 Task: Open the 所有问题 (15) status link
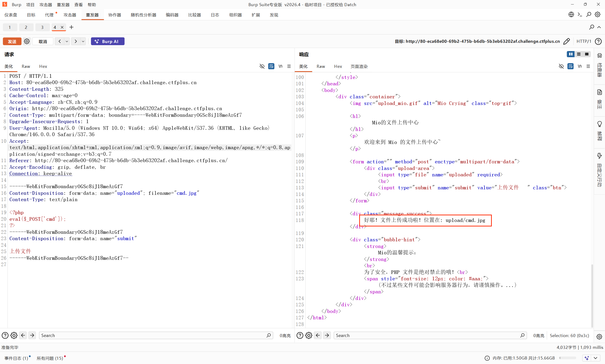(50, 358)
